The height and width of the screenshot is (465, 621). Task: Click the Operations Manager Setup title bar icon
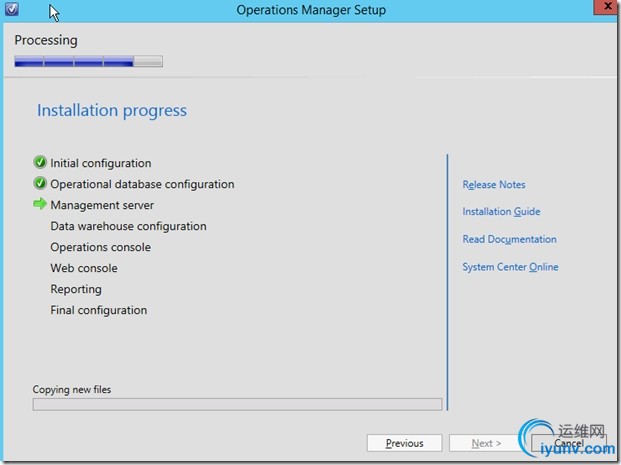11,9
